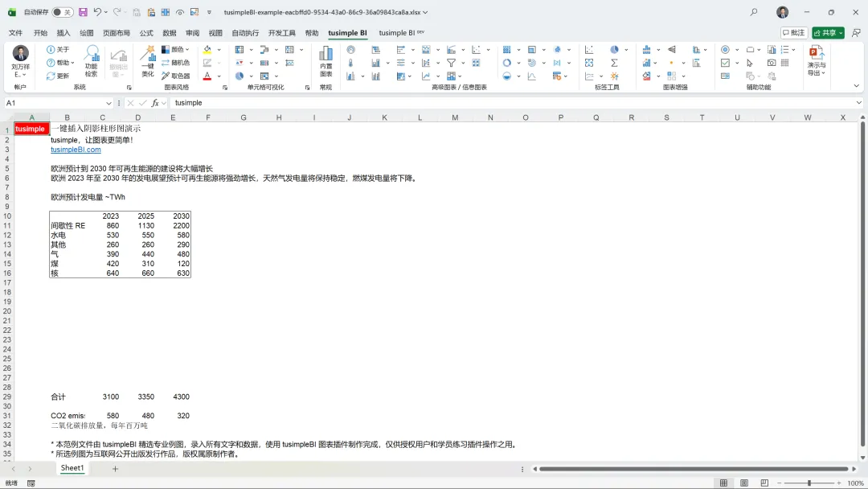Open the 文件 File menu
The height and width of the screenshot is (489, 868).
click(15, 33)
